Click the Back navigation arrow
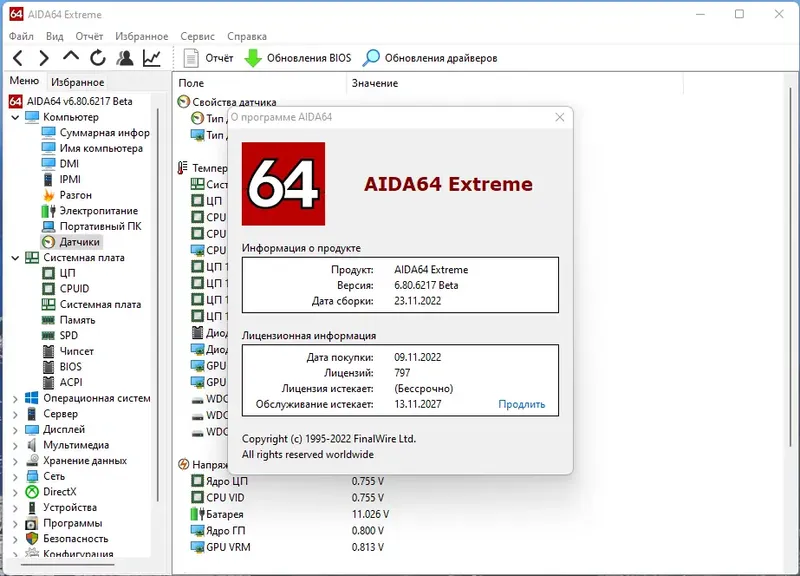The height and width of the screenshot is (576, 800). pos(18,58)
